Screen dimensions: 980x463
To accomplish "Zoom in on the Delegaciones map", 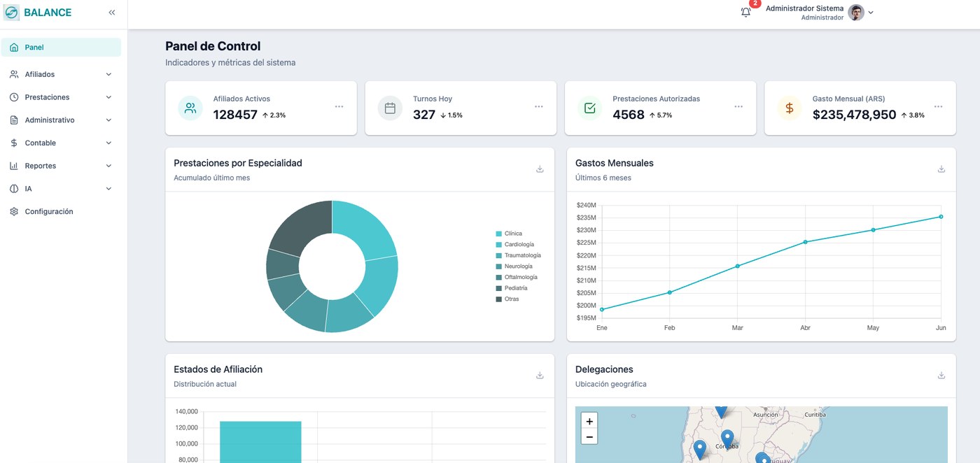I will pos(589,421).
